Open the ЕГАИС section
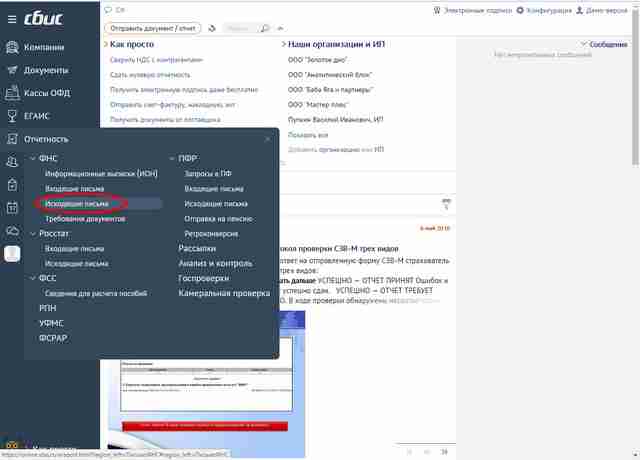The height and width of the screenshot is (460, 640). click(36, 116)
